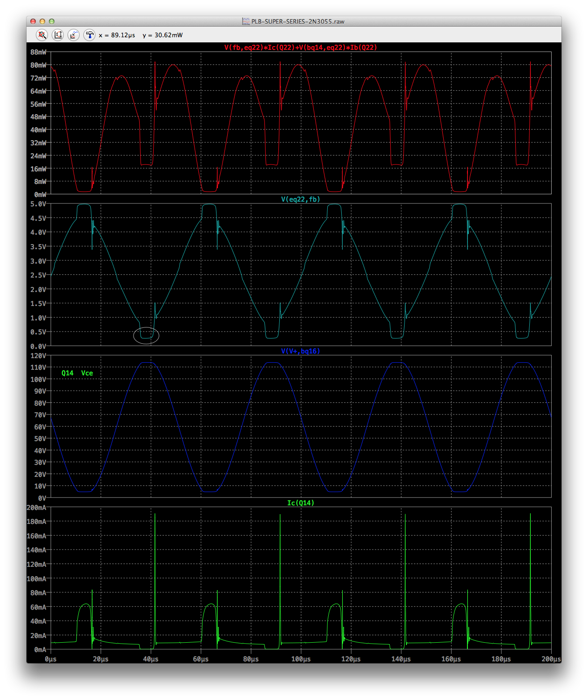Click the 0.0V axis label in the V(eq22,fb) pane

39,347
